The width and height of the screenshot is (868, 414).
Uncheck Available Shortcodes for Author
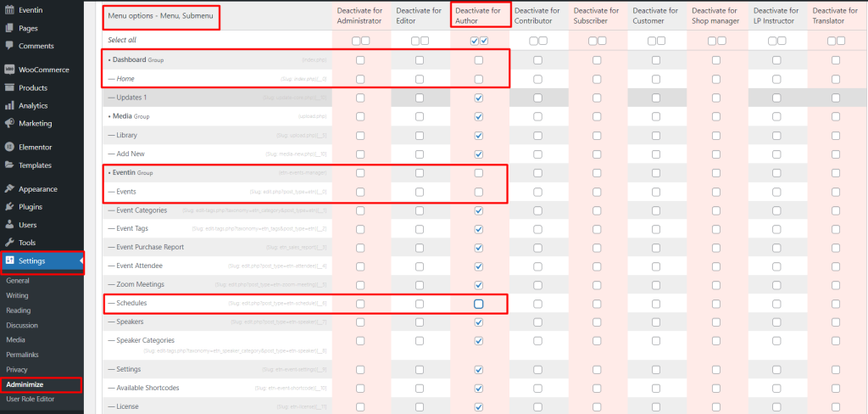click(479, 388)
